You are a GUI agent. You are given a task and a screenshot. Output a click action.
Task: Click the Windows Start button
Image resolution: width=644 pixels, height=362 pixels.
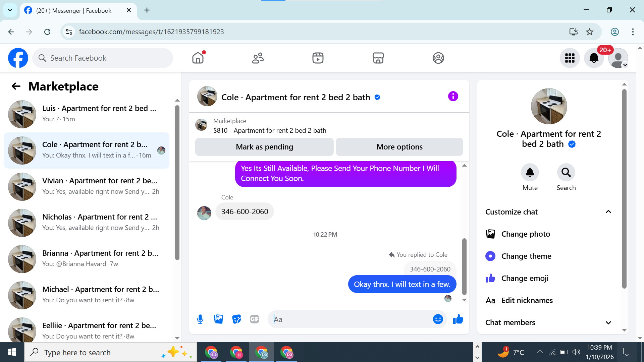pos(12,352)
